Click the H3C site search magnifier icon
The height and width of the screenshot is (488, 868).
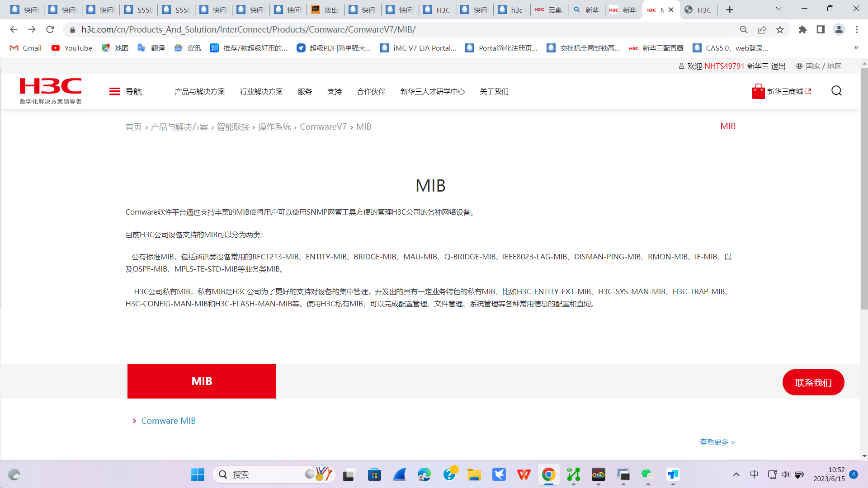(x=836, y=91)
